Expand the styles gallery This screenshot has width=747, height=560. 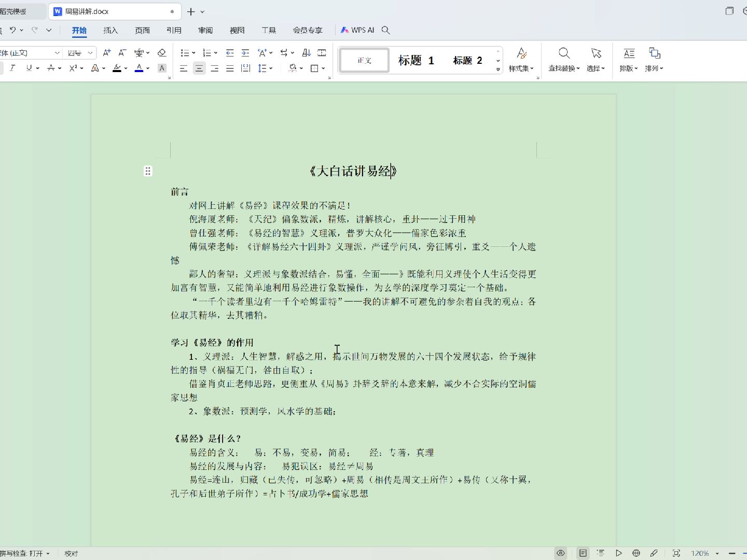click(498, 69)
